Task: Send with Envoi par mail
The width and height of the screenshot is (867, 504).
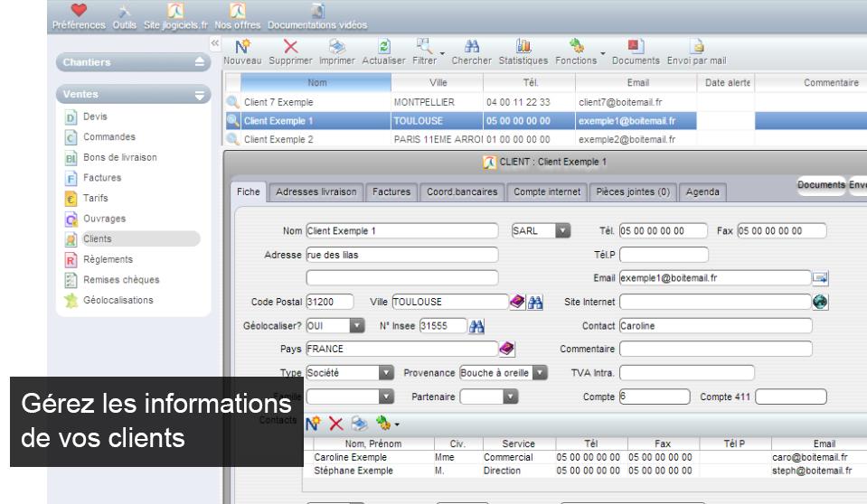Action: (697, 52)
